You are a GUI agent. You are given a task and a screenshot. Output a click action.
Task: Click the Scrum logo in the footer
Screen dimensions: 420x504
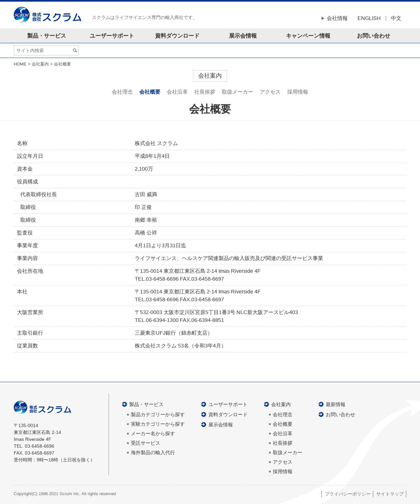43,407
